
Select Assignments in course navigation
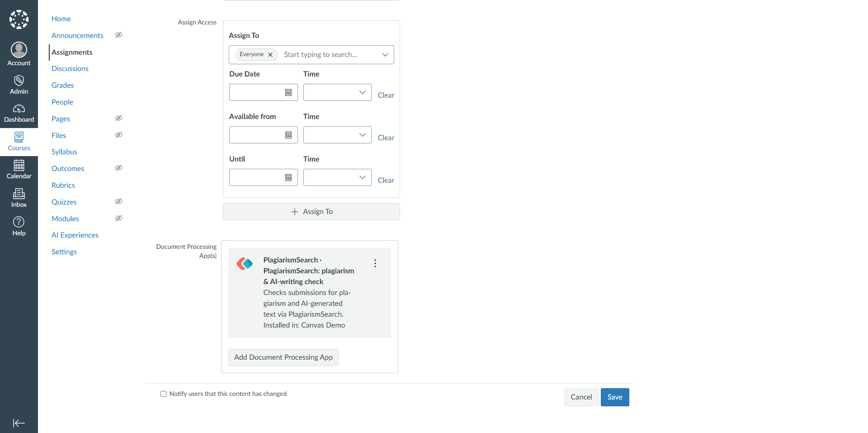pyautogui.click(x=72, y=52)
